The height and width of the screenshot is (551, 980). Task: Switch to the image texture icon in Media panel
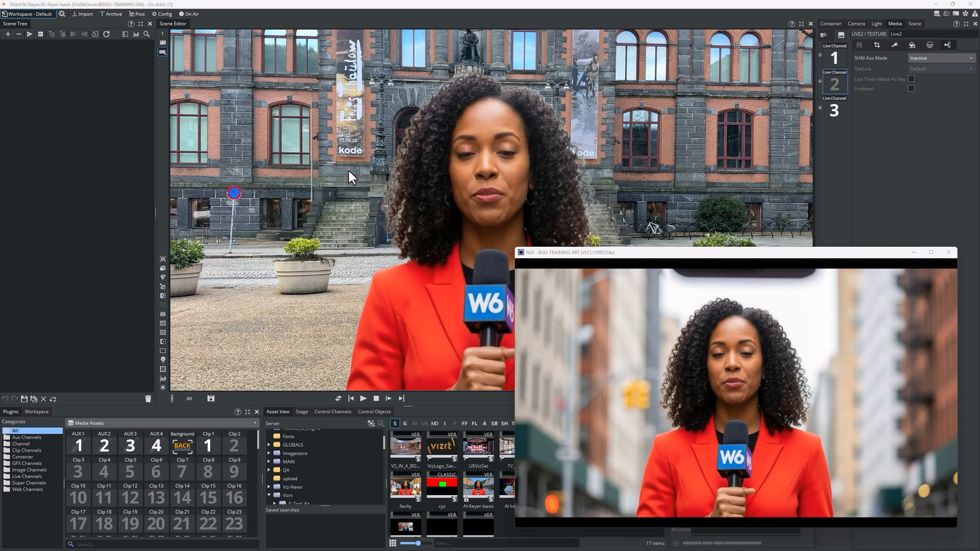click(x=841, y=35)
